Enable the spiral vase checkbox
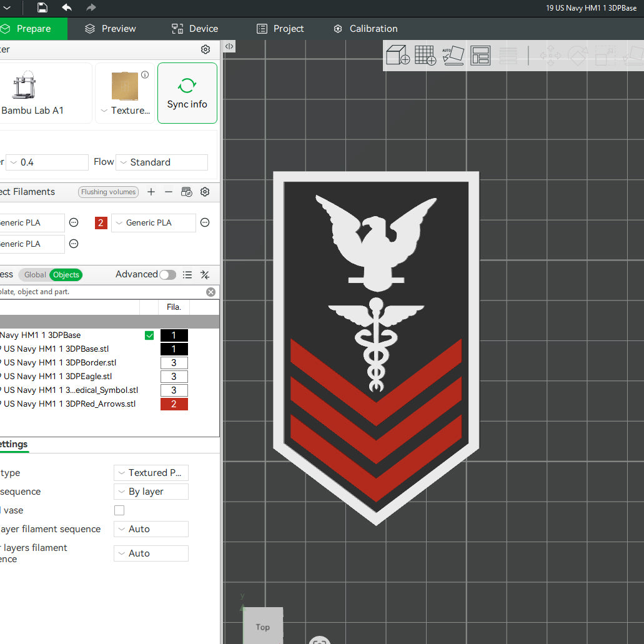The height and width of the screenshot is (644, 644). (x=119, y=510)
